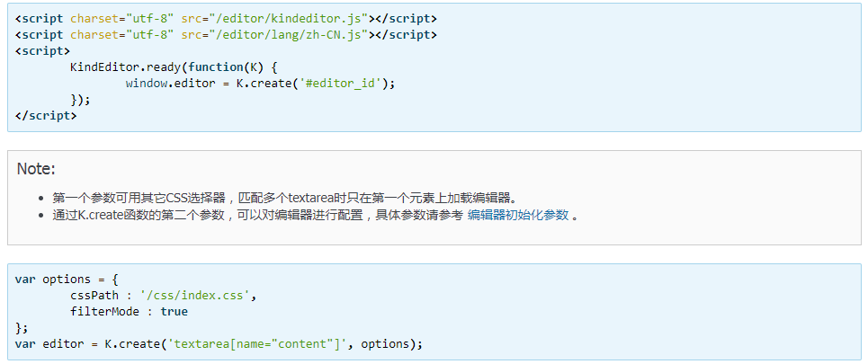Click the 'true' value after filterMode
This screenshot has width=868, height=364.
(x=174, y=311)
